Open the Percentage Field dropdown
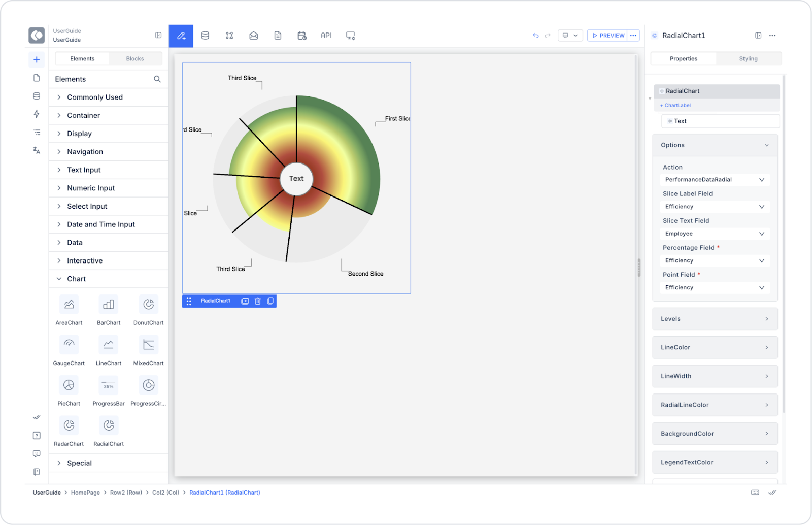 [715, 260]
